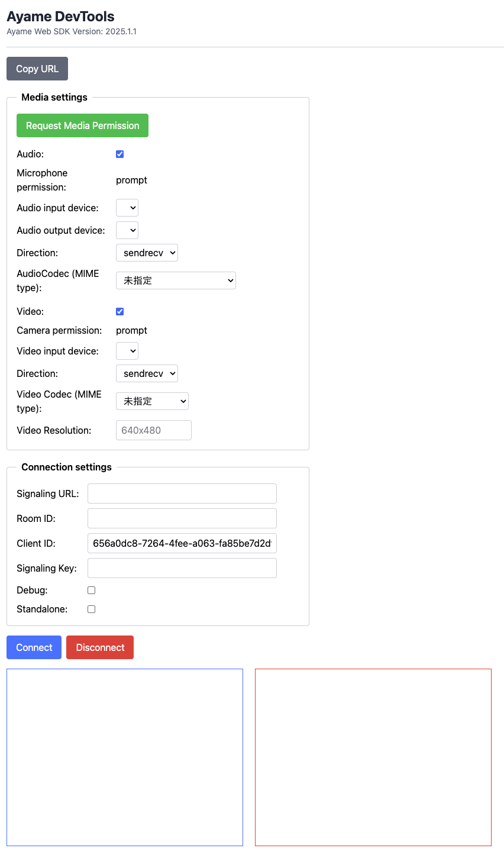The width and height of the screenshot is (504, 858).
Task: Click the blue Connect button
Action: point(34,647)
